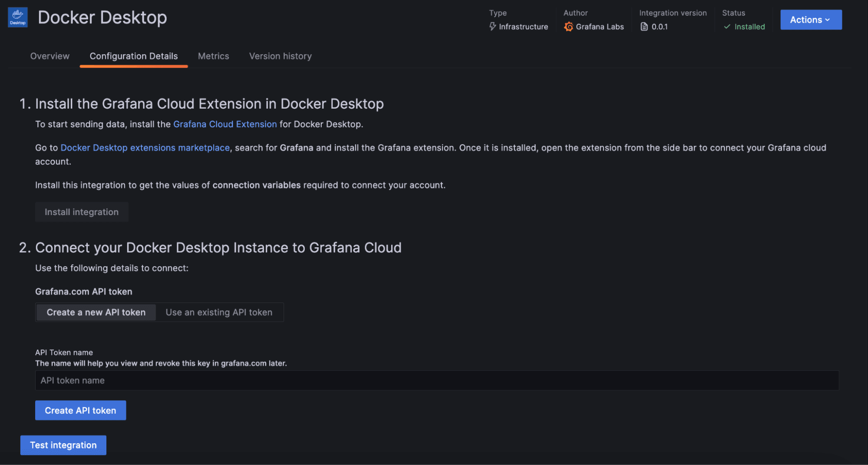Viewport: 868px width, 465px height.
Task: Select the Create a new API token option
Action: pos(96,312)
